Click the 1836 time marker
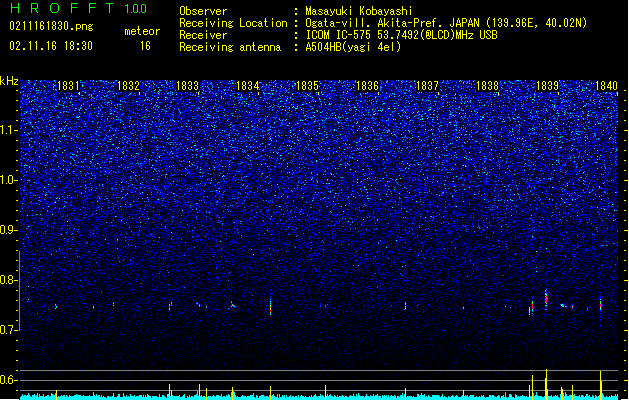Viewport: 629px width, 400px height. (367, 86)
